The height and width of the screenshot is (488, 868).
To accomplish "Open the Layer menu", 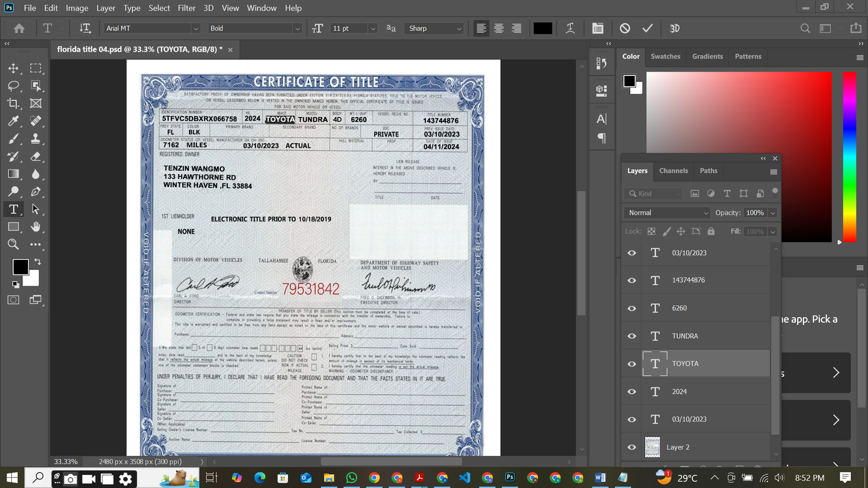I will (106, 8).
